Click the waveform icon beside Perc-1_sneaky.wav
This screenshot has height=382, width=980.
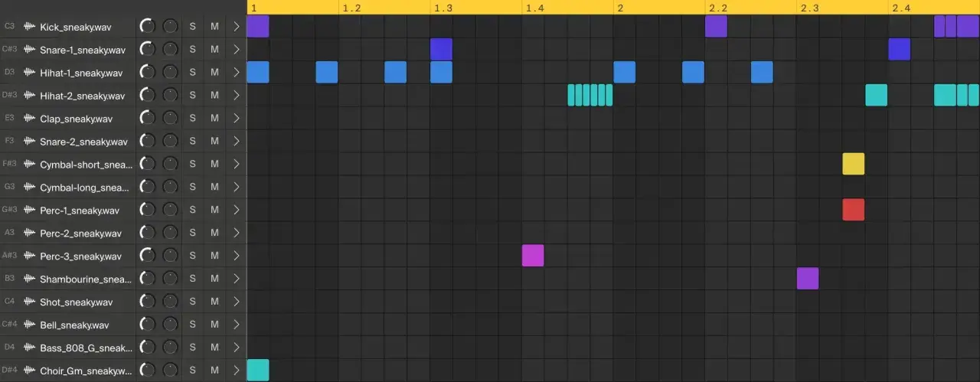pos(30,211)
